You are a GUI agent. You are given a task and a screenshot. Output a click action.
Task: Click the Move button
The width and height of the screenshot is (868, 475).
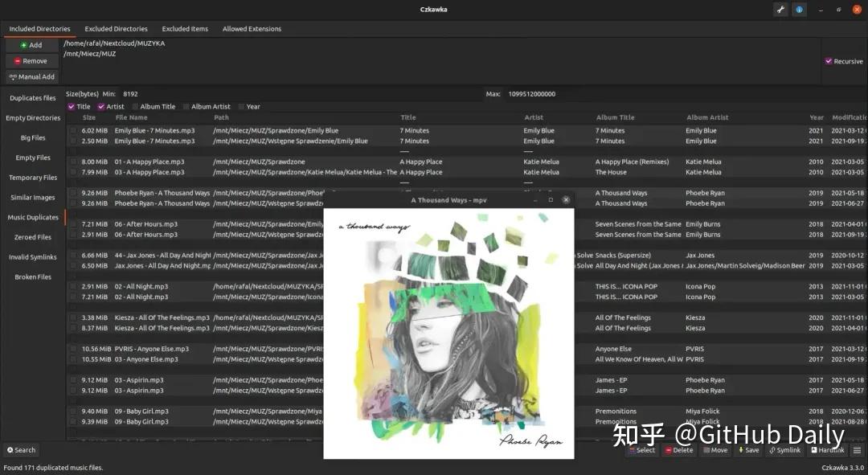click(715, 450)
